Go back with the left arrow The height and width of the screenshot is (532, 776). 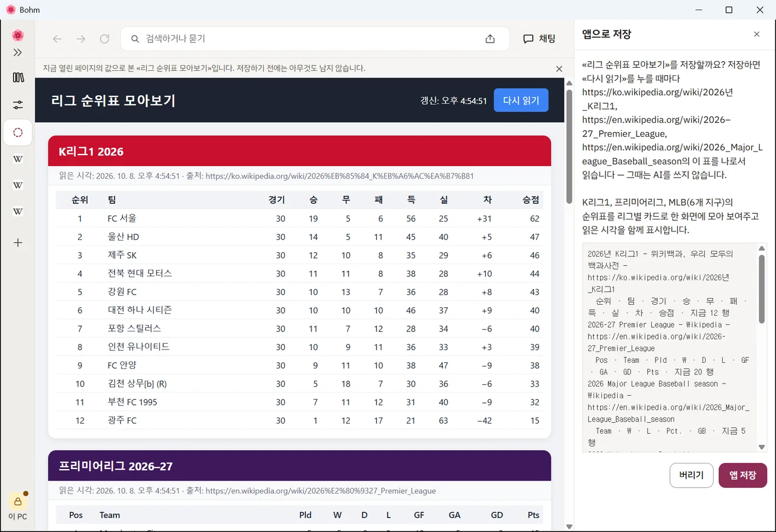click(x=57, y=39)
